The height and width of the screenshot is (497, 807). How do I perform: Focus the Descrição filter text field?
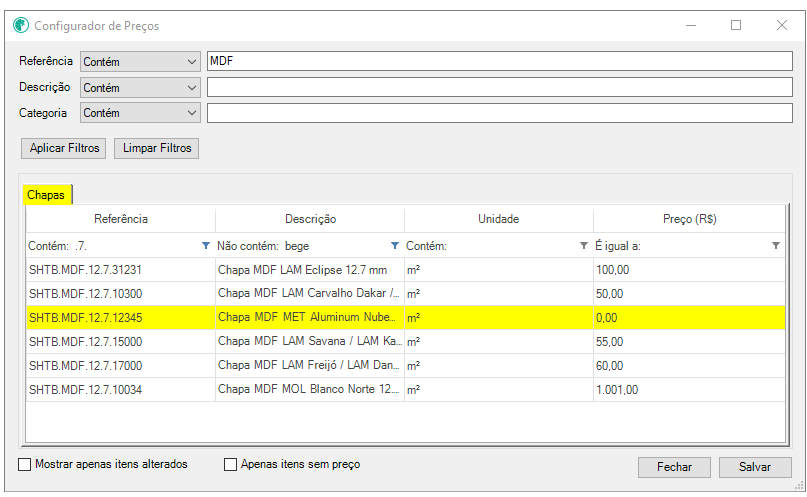pyautogui.click(x=498, y=87)
